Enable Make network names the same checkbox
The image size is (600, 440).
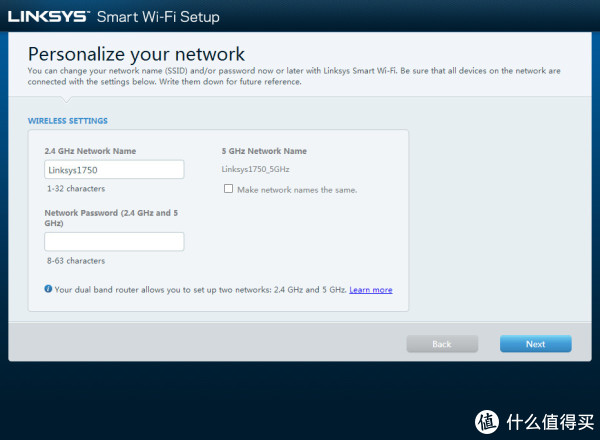pos(228,189)
